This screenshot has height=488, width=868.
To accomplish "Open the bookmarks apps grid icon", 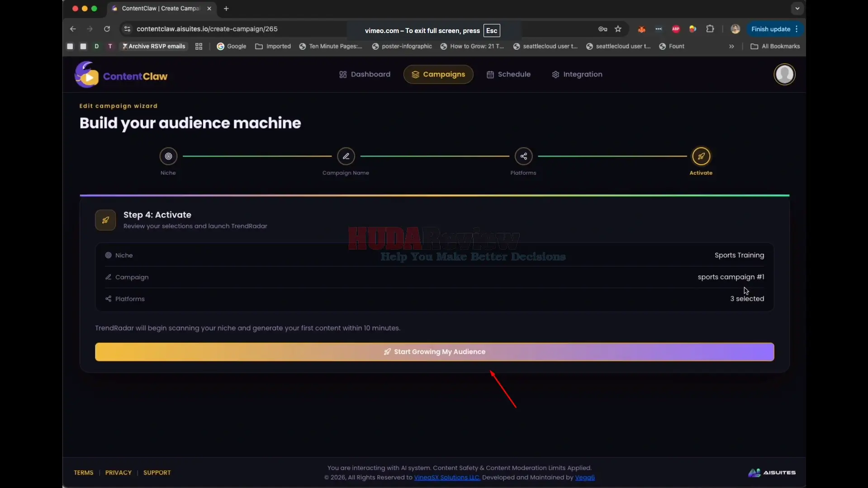I will [x=199, y=46].
